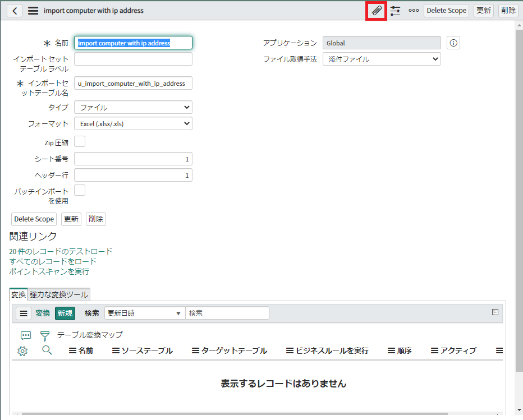Open すべてのレコードをロード link
Viewport: 523px width, 420px height.
click(53, 261)
